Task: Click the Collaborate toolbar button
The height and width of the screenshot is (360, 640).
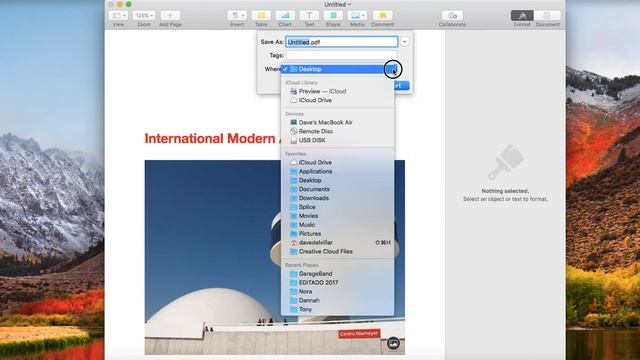Action: [x=452, y=16]
